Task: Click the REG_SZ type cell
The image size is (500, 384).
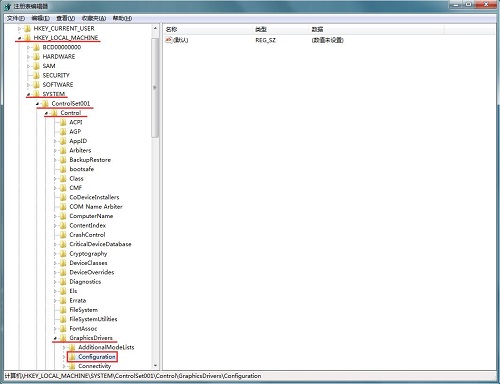Action: tap(265, 40)
